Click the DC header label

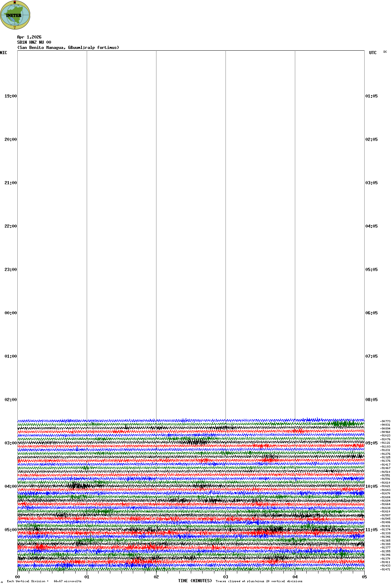[385, 52]
